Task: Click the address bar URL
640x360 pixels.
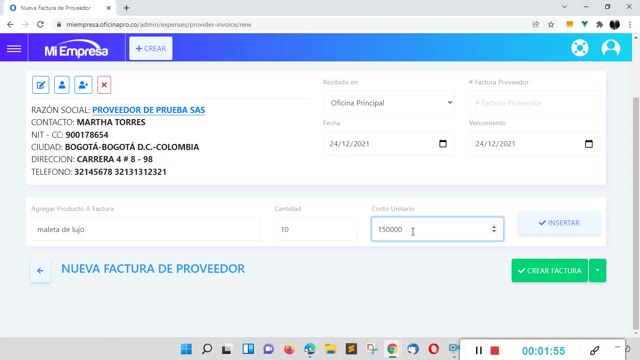Action: tap(159, 24)
